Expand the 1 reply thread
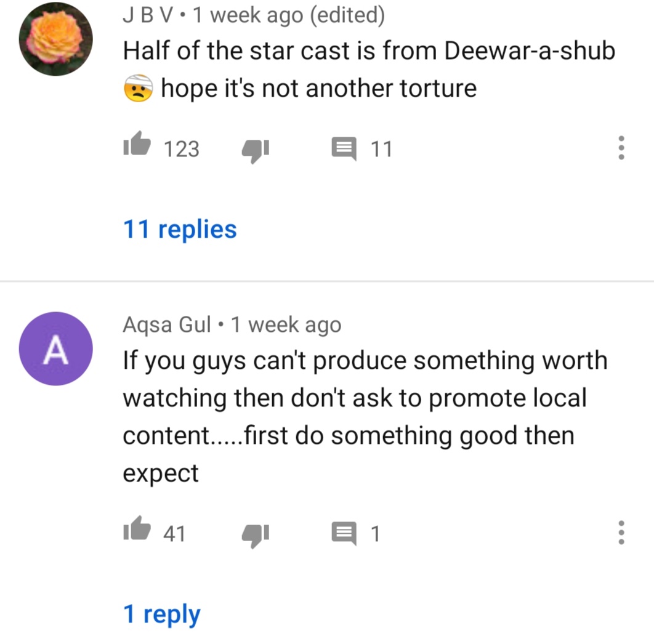The image size is (654, 644). (x=162, y=614)
